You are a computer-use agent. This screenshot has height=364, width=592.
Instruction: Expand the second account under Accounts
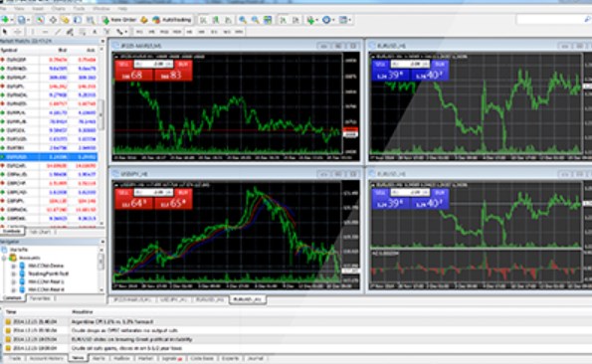pyautogui.click(x=14, y=273)
